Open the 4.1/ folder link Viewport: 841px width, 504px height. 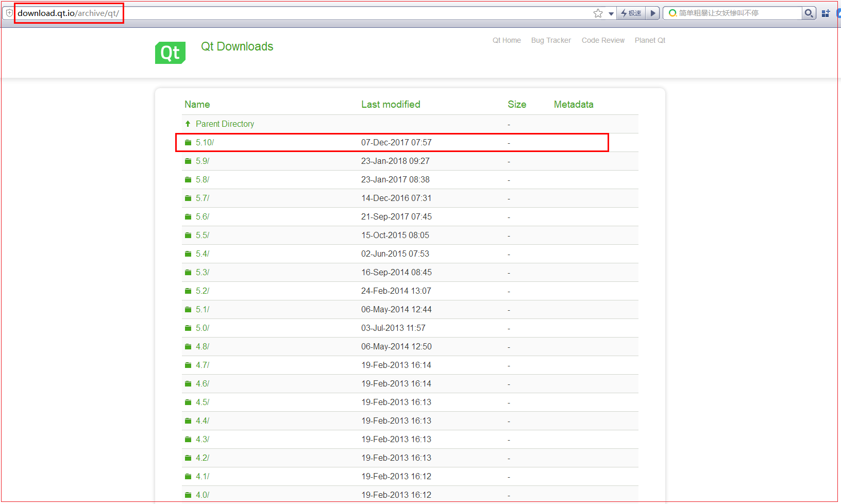click(x=203, y=477)
